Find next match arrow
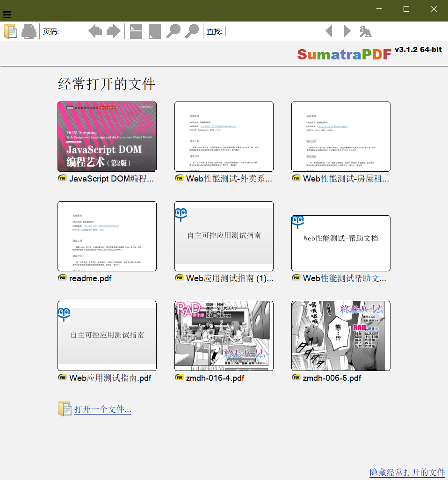Screen dimensions: 448x480 point(347,31)
